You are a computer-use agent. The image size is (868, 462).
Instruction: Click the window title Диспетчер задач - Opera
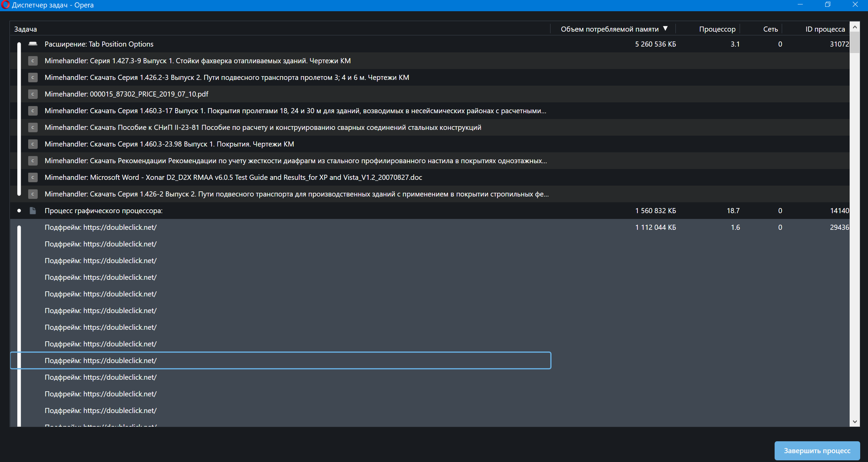tap(53, 5)
